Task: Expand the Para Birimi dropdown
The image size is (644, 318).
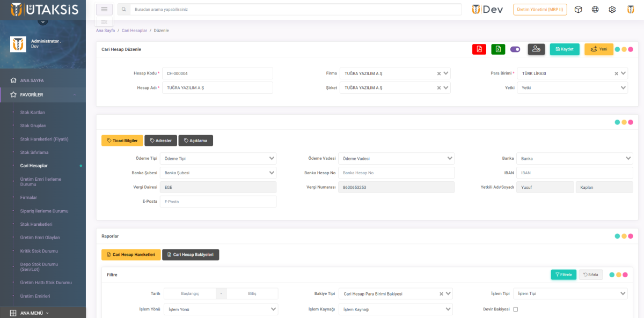Action: coord(624,73)
